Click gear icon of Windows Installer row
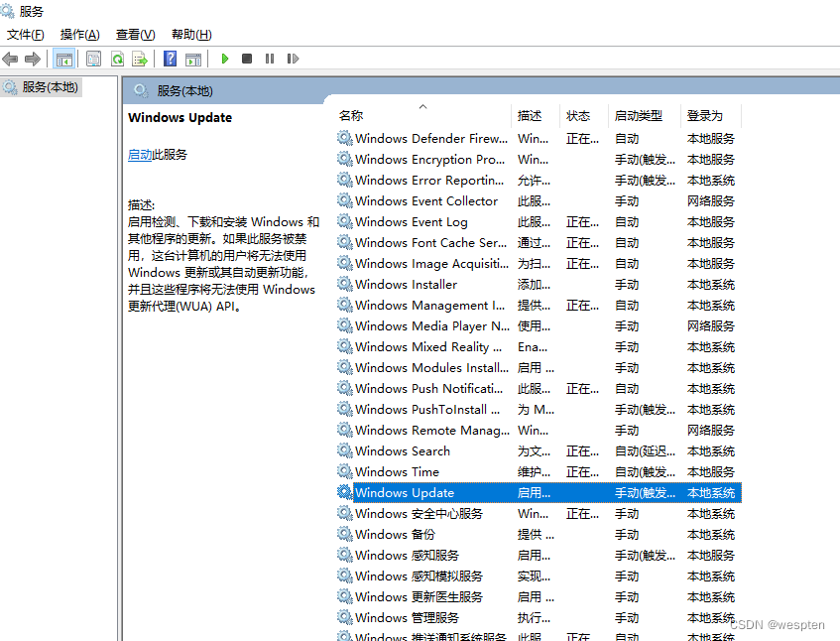The width and height of the screenshot is (840, 641). coord(344,284)
